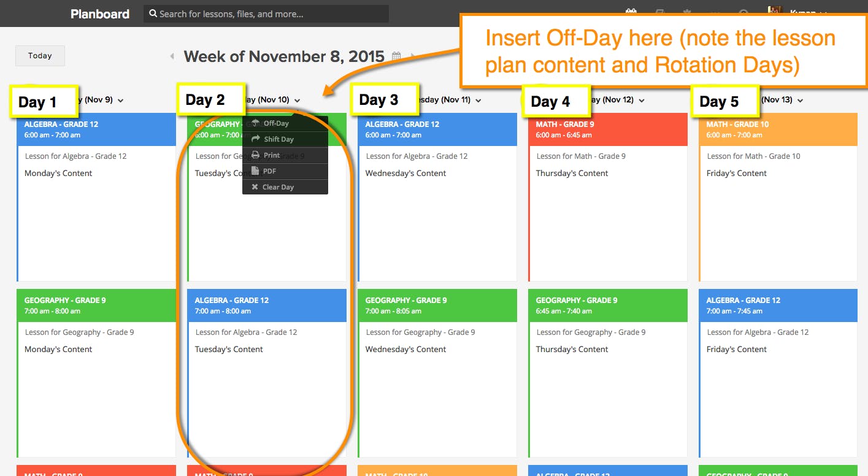Click the search magnifier icon
Image resolution: width=868 pixels, height=476 pixels.
[153, 13]
